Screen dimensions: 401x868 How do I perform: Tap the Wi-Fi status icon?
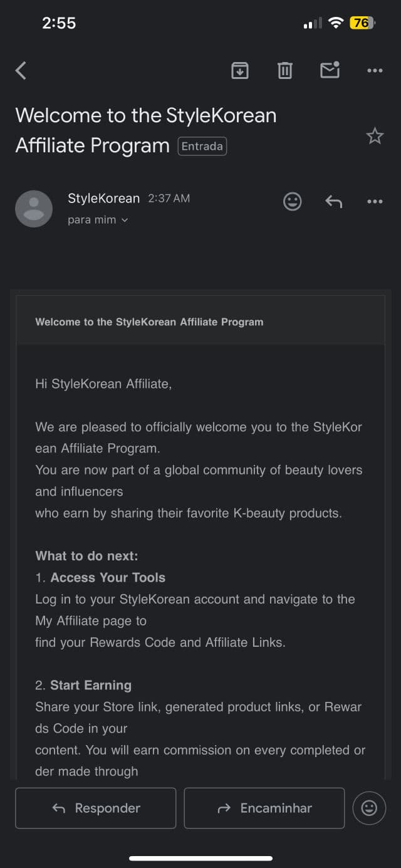(336, 23)
